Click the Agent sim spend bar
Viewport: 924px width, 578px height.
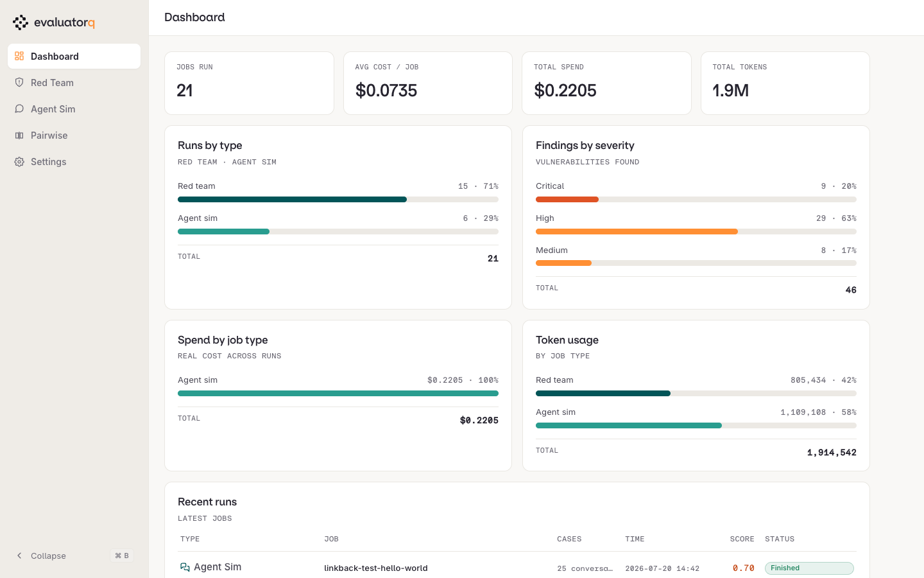coord(338,393)
